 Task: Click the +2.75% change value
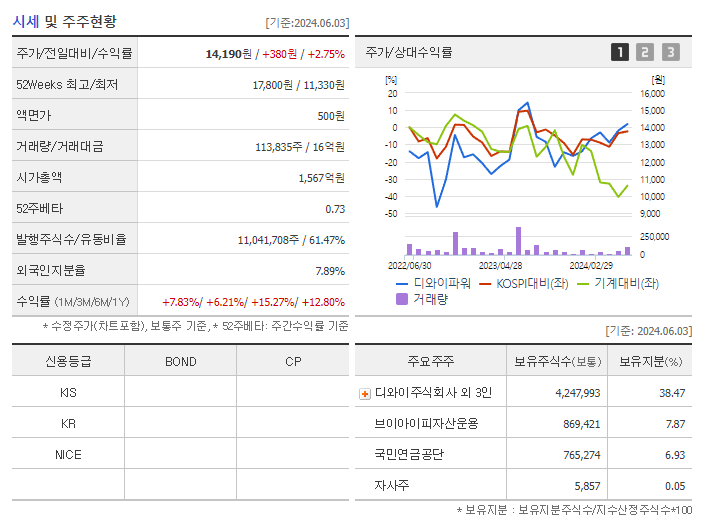pyautogui.click(x=326, y=54)
